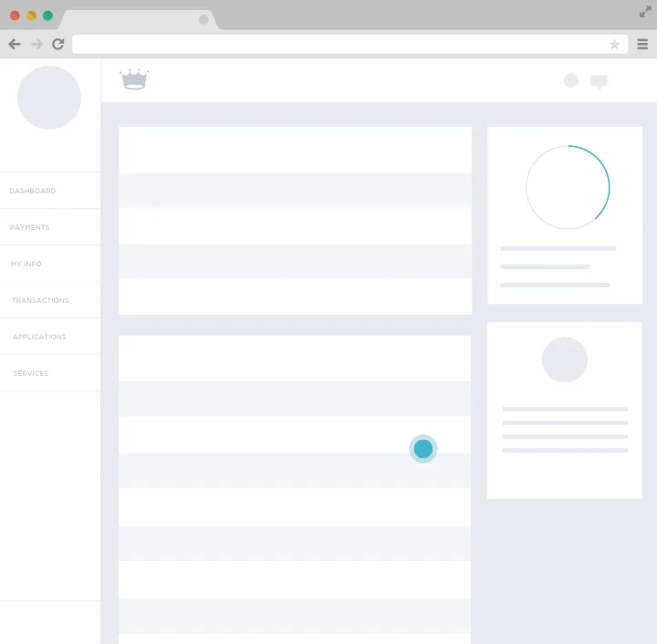
Task: Click the round user icon in header
Action: coord(570,80)
